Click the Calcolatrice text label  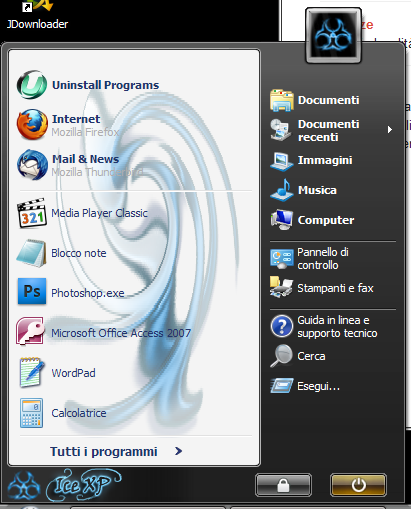point(79,413)
